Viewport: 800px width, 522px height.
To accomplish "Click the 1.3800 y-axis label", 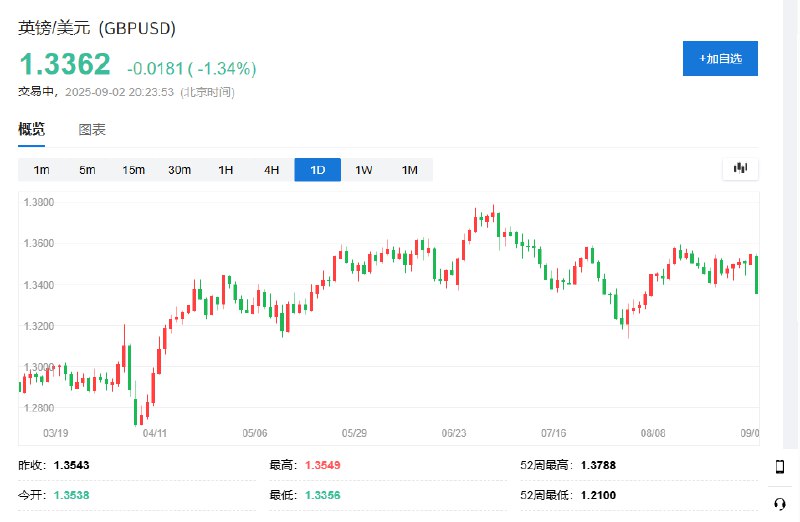I will (x=39, y=202).
